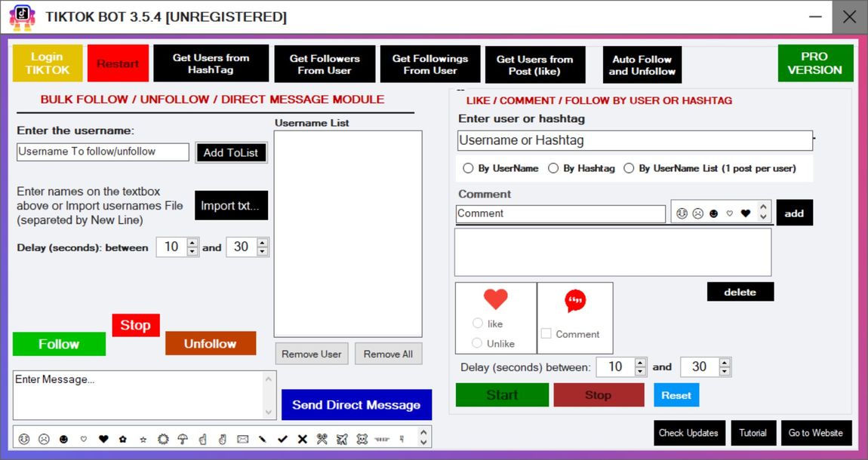
Task: Choose the envelope emoji for the message
Action: [x=242, y=438]
